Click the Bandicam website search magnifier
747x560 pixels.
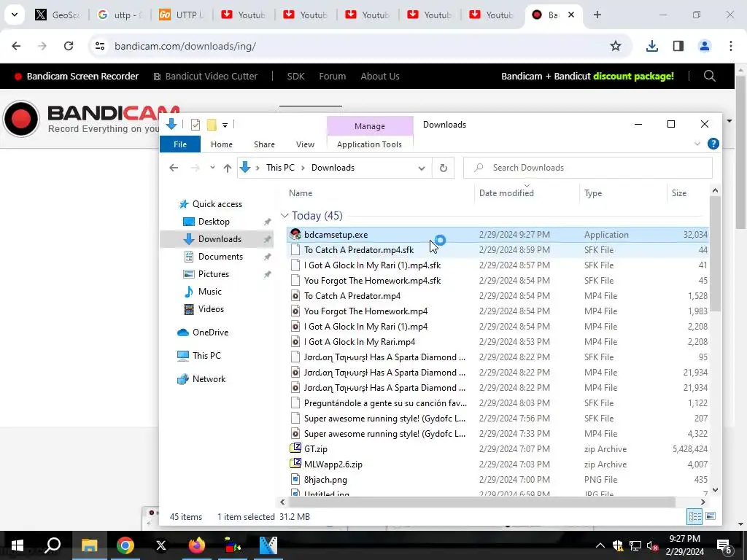[709, 76]
